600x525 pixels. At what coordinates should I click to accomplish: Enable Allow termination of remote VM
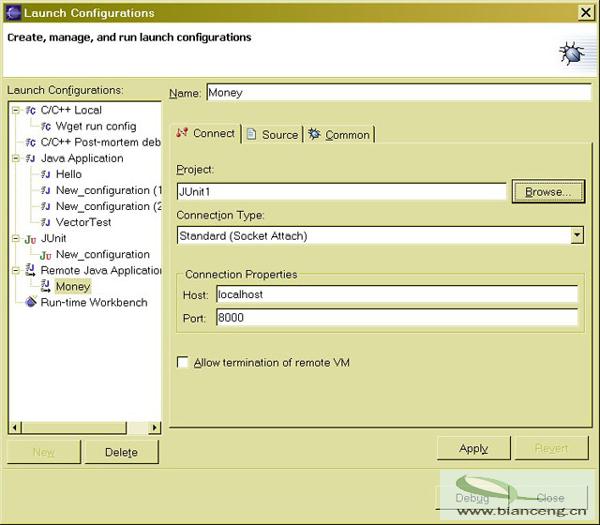183,362
